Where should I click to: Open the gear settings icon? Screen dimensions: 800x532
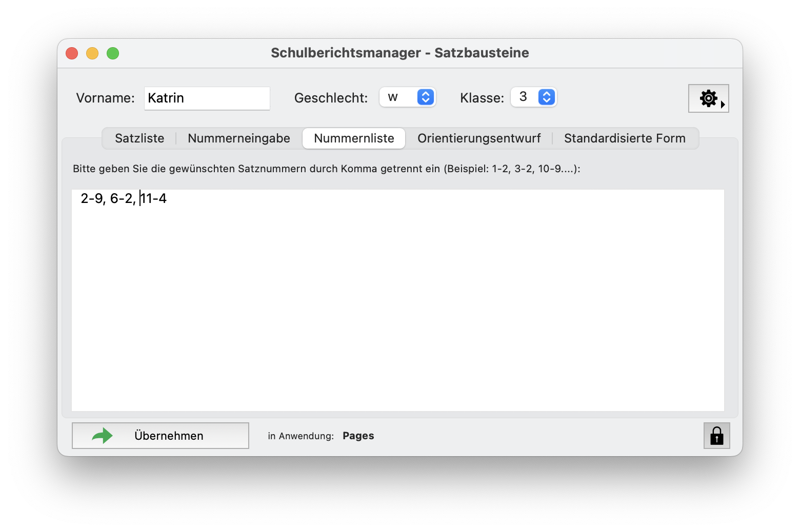pyautogui.click(x=708, y=98)
